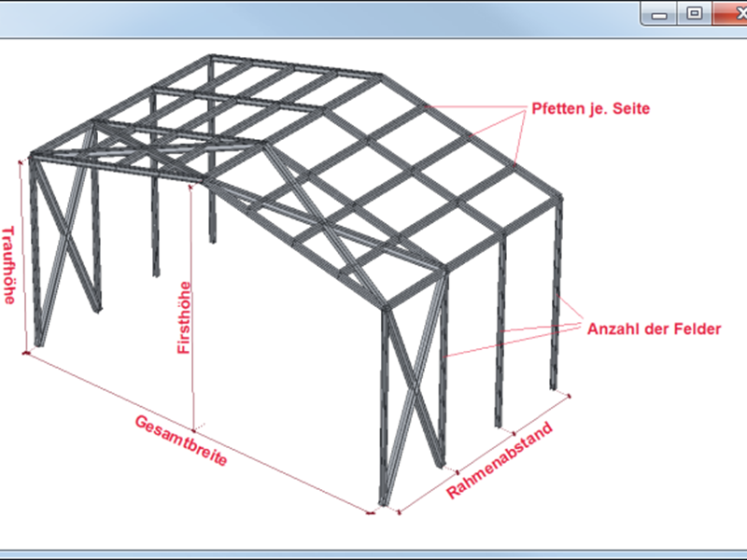
Task: Maximize the diagram window
Action: click(694, 13)
